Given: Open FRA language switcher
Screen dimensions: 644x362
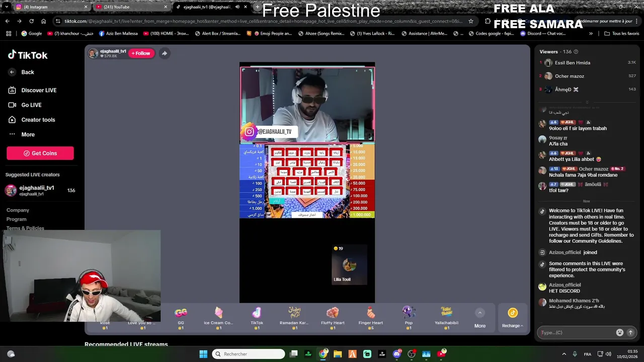Looking at the screenshot, I should (588, 354).
